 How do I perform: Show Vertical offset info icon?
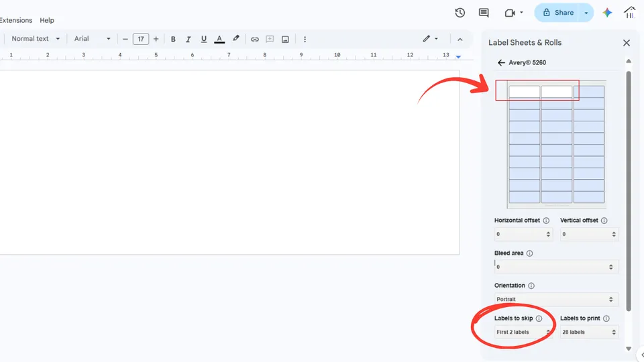click(604, 221)
